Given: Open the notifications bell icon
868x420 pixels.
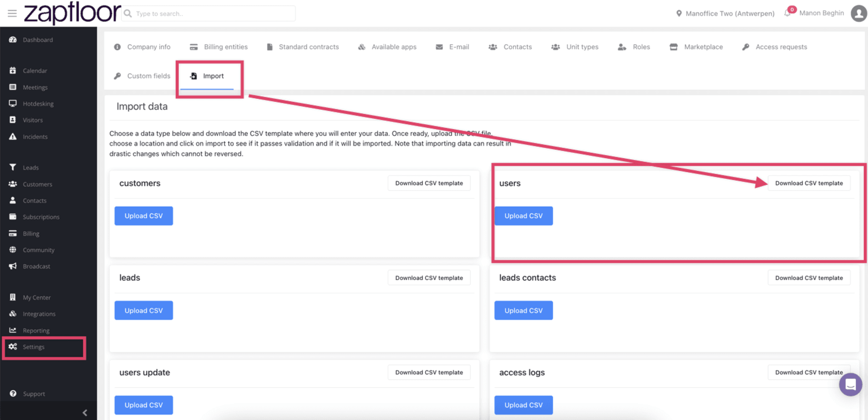Looking at the screenshot, I should [788, 13].
